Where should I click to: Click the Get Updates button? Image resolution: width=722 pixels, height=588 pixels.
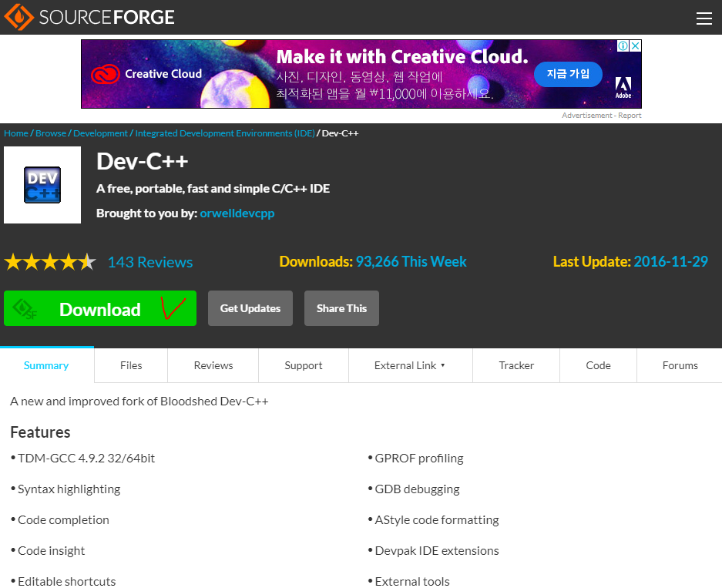(x=250, y=308)
